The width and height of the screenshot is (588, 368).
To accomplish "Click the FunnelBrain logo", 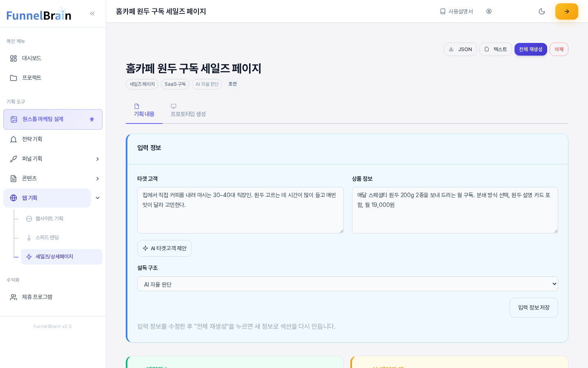I will coord(39,14).
